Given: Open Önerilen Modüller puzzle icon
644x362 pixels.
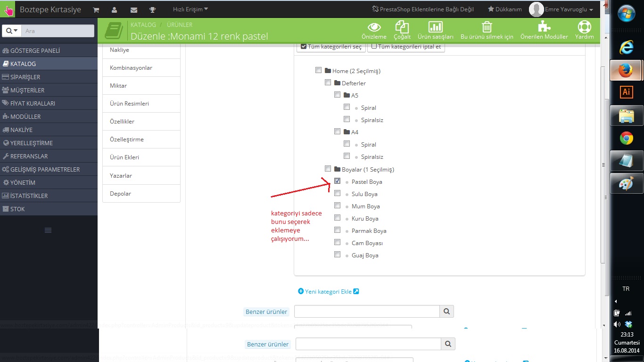Looking at the screenshot, I should tap(544, 27).
